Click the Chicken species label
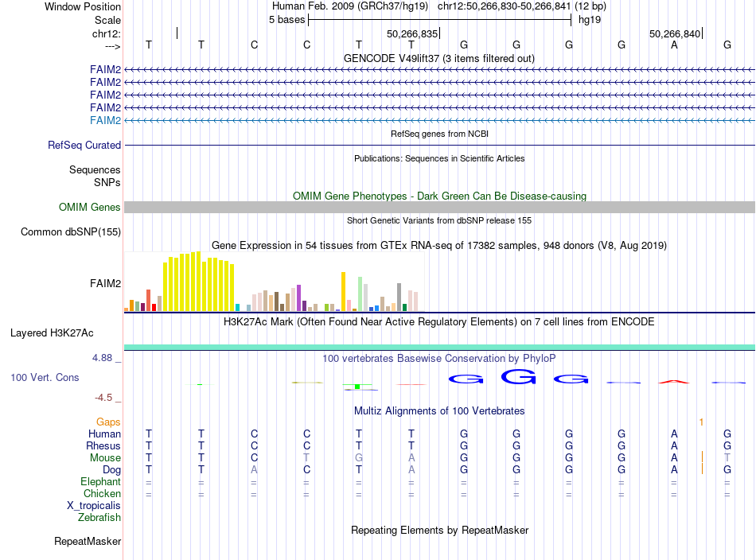 [x=102, y=493]
